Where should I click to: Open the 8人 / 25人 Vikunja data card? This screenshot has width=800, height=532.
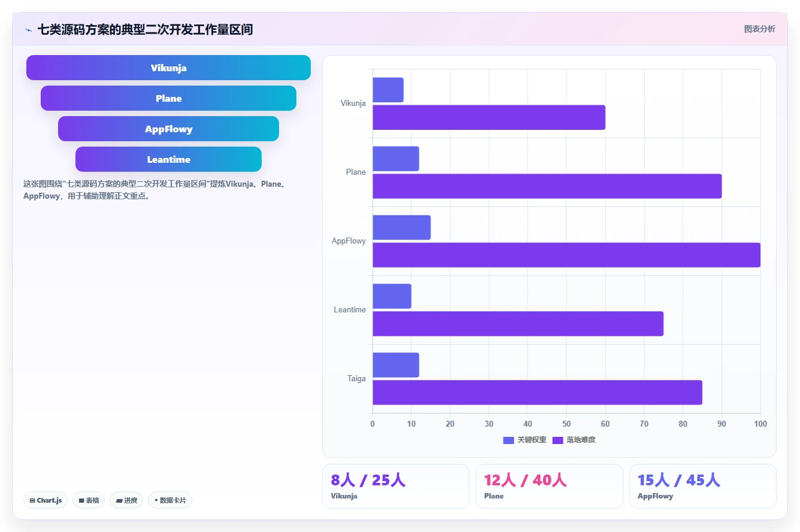coord(396,486)
